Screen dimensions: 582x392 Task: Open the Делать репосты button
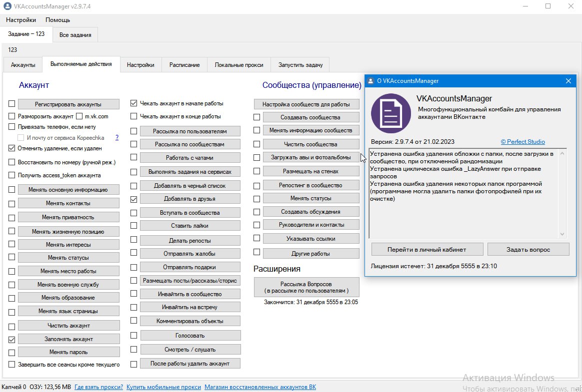(x=189, y=241)
